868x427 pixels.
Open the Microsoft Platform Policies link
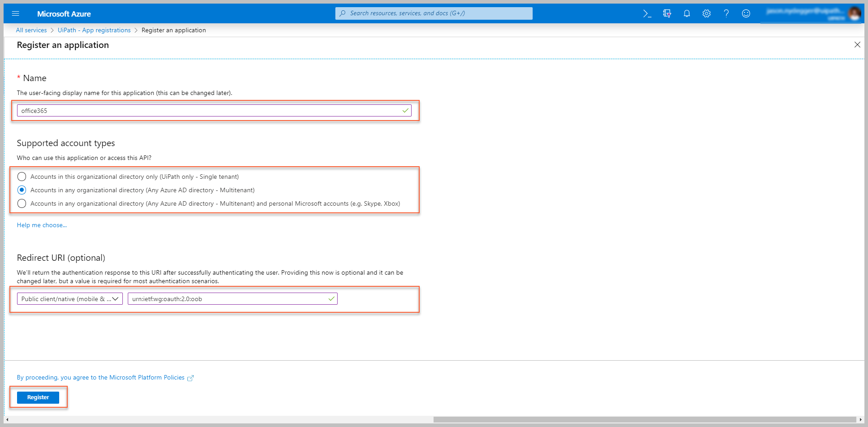[x=105, y=378]
